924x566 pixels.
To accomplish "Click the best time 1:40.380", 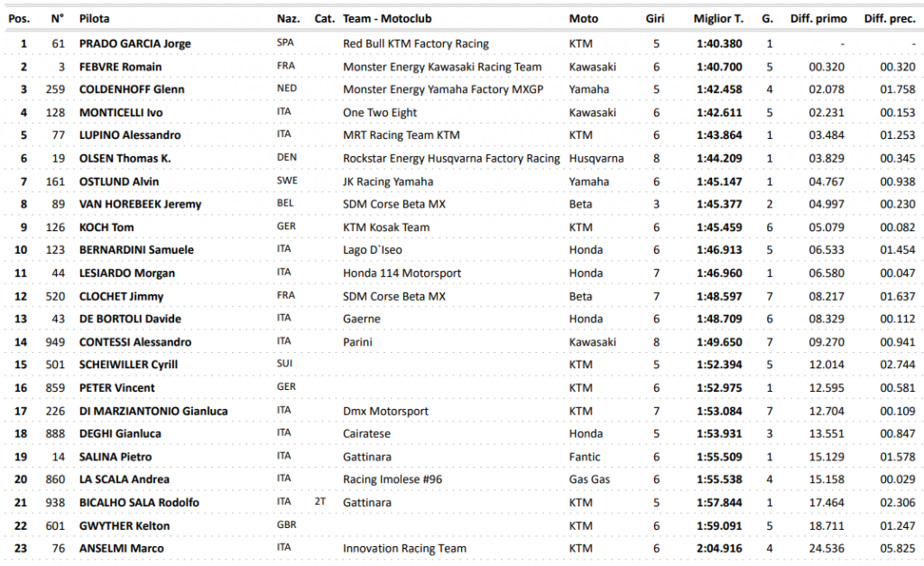I will pos(718,43).
